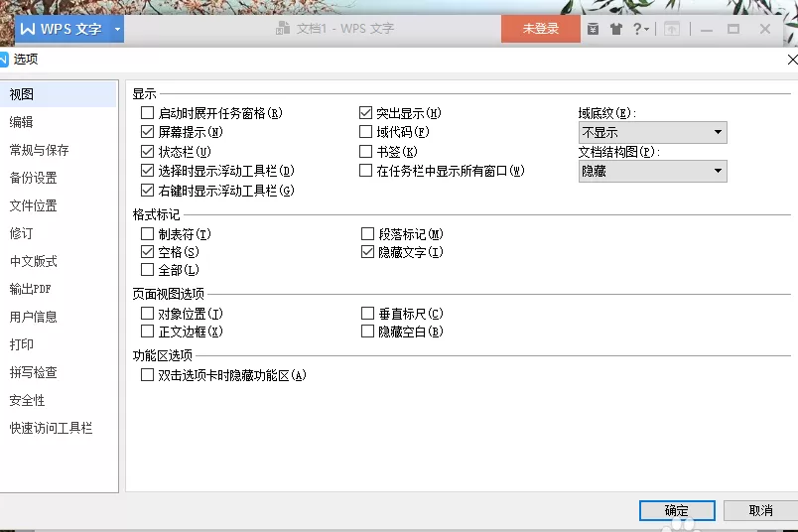Toggle 右键时显示浮动工具栏 checkbox

(x=147, y=191)
